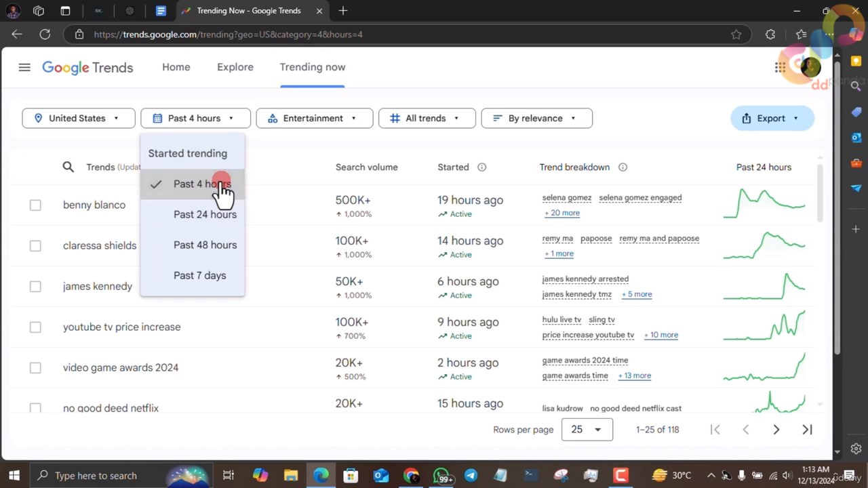Click the Google Trends logo
Screen dimensions: 868x488
(x=87, y=67)
